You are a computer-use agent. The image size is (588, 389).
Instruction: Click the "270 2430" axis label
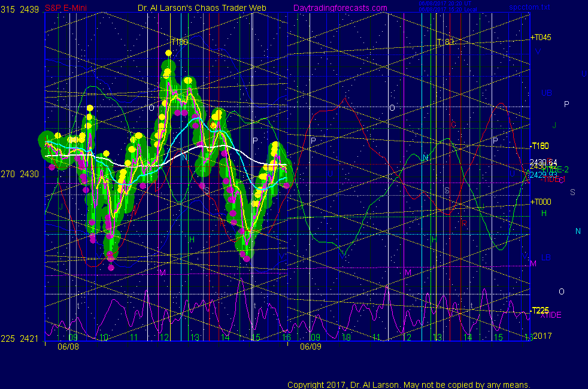[20, 174]
